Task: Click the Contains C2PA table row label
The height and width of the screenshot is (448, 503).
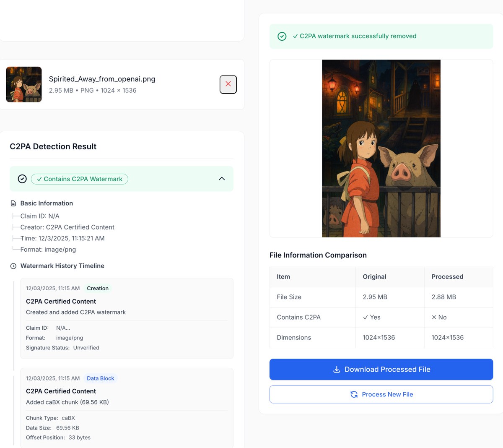Action: point(298,318)
